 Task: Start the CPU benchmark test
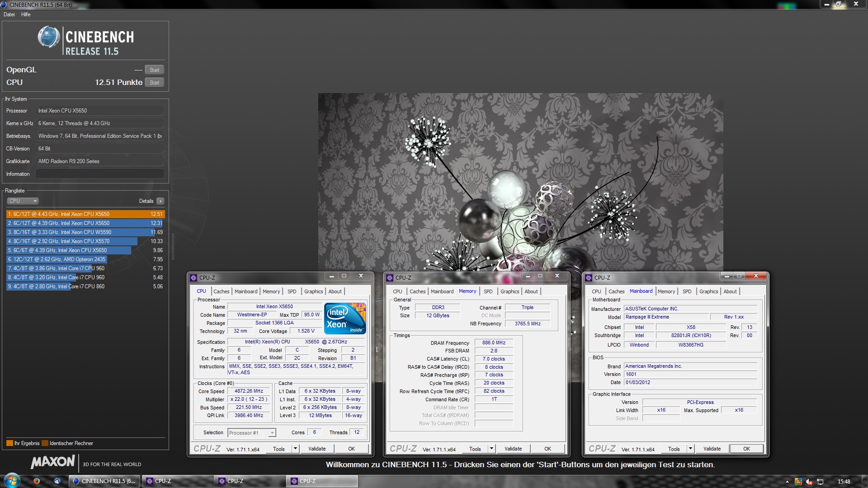154,83
